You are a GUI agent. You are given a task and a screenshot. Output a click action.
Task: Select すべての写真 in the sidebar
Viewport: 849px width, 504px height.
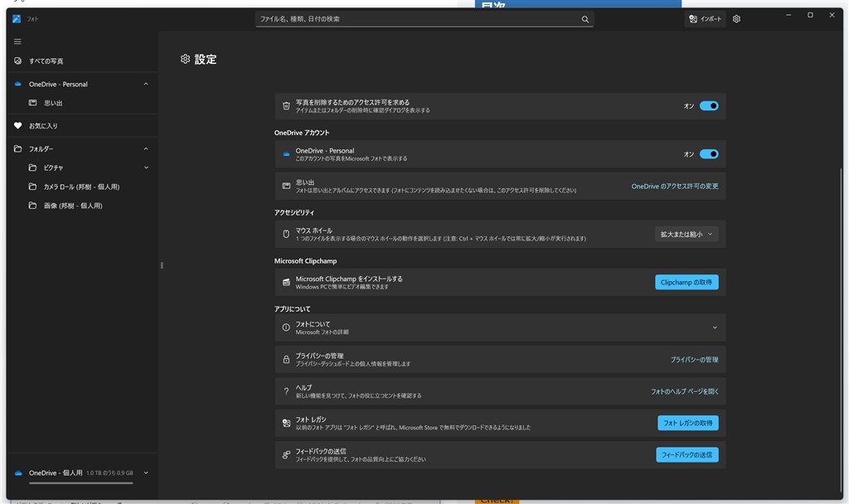tap(82, 61)
